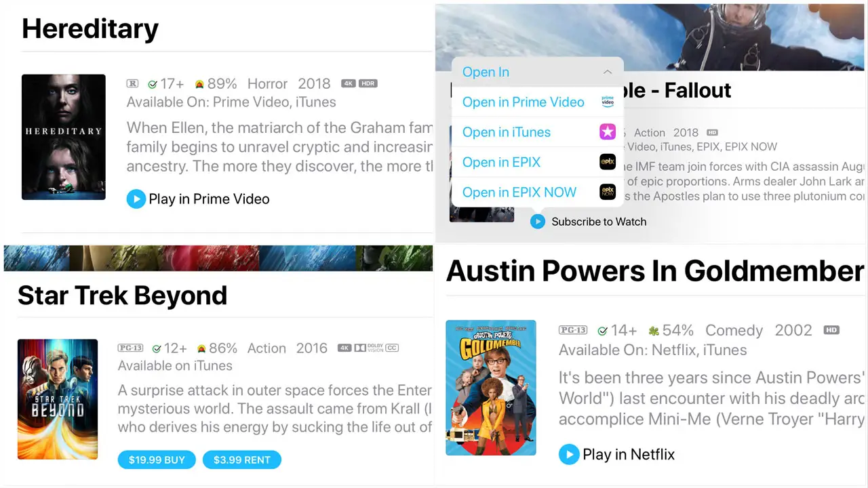Collapse the Open In menu chevron
868x488 pixels.
click(x=608, y=72)
